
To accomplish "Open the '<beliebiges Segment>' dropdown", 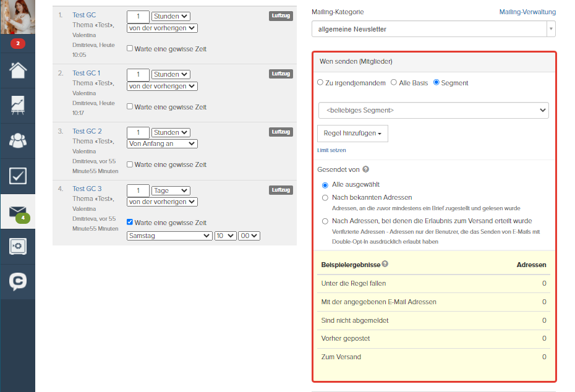I will coord(433,111).
